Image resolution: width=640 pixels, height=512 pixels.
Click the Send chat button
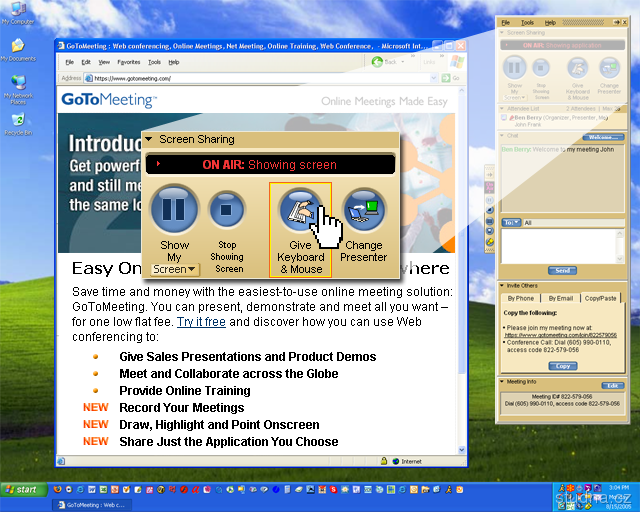[562, 270]
